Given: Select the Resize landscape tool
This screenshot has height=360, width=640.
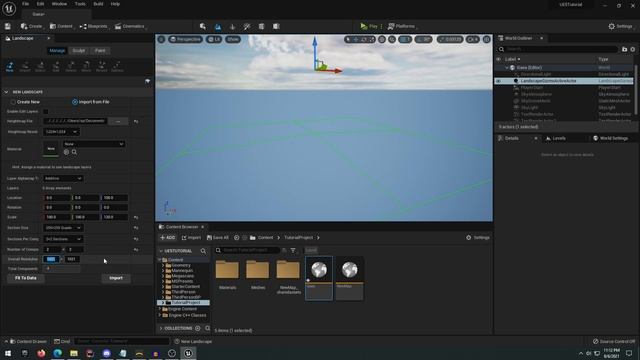Looking at the screenshot, I should (x=102, y=66).
